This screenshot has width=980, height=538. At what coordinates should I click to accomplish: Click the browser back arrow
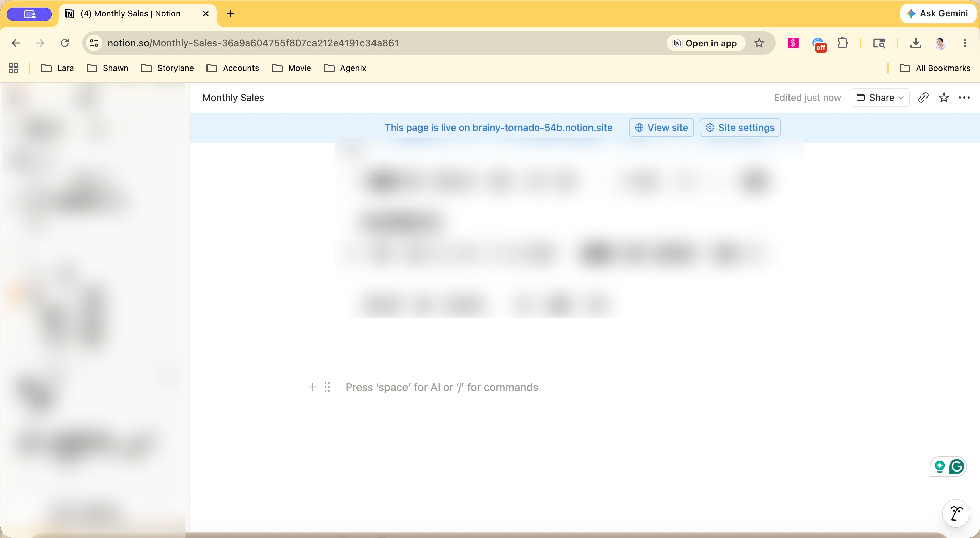[x=16, y=43]
